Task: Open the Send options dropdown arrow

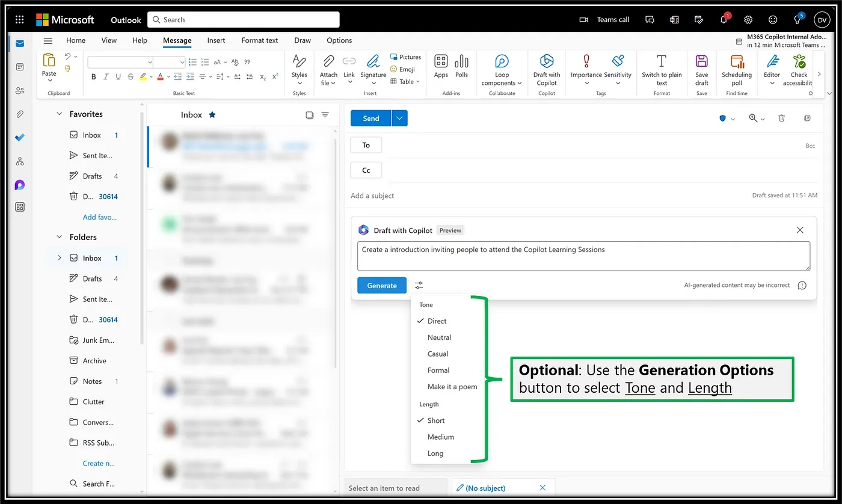Action: point(399,118)
